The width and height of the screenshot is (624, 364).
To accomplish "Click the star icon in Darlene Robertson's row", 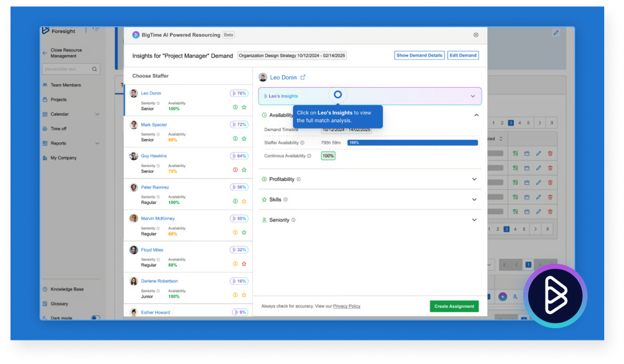I will click(x=244, y=295).
